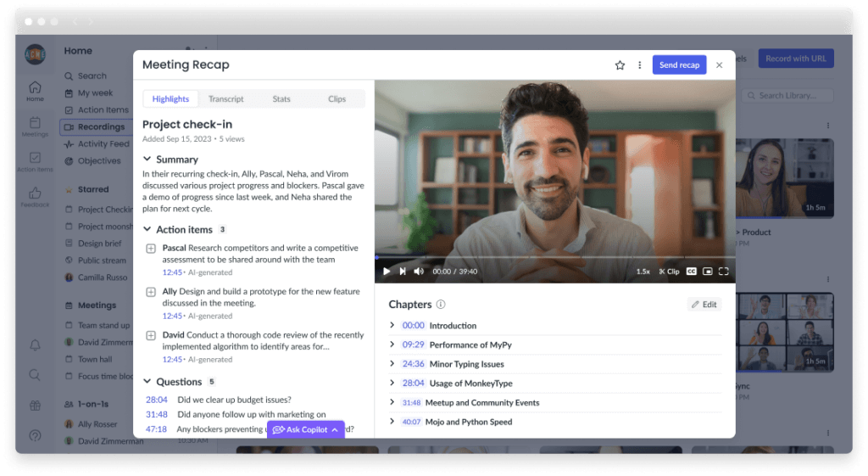The height and width of the screenshot is (476, 868).
Task: Enable picture-in-picture mode
Action: [708, 272]
